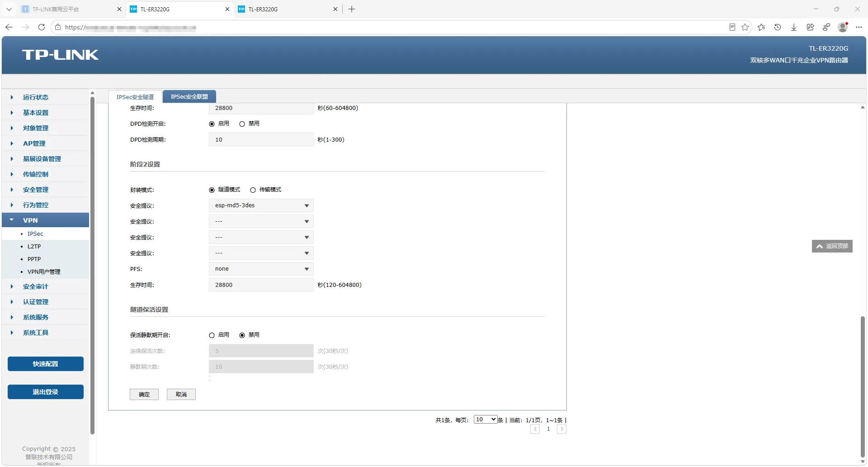This screenshot has width=868, height=467.
Task: Open the PFS dropdown set to none
Action: [261, 269]
